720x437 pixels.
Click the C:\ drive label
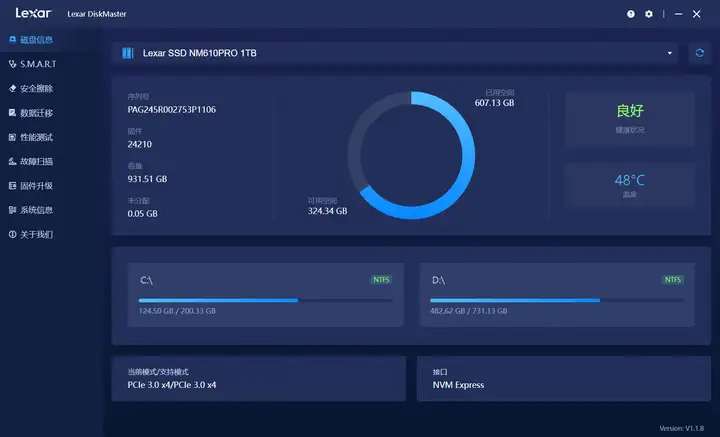[146, 280]
